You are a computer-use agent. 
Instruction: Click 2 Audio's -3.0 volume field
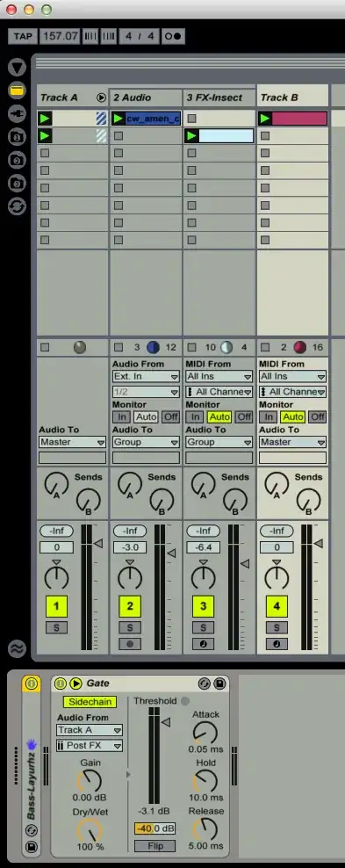[130, 547]
